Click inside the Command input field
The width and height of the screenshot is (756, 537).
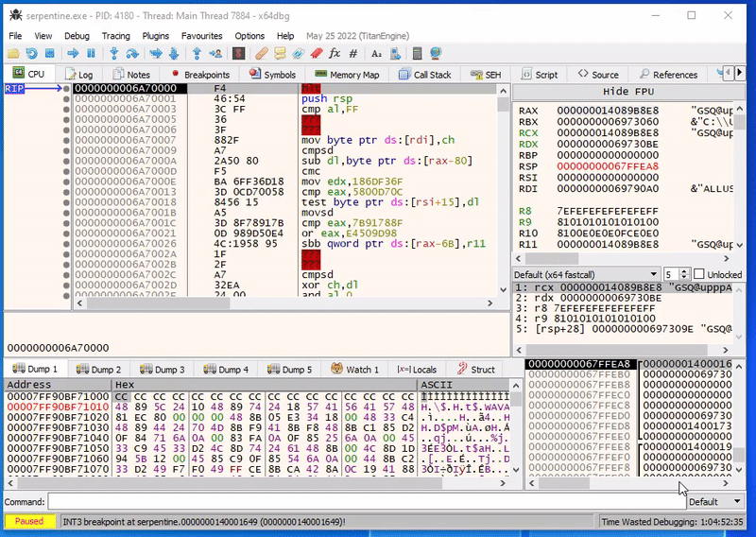(x=367, y=502)
